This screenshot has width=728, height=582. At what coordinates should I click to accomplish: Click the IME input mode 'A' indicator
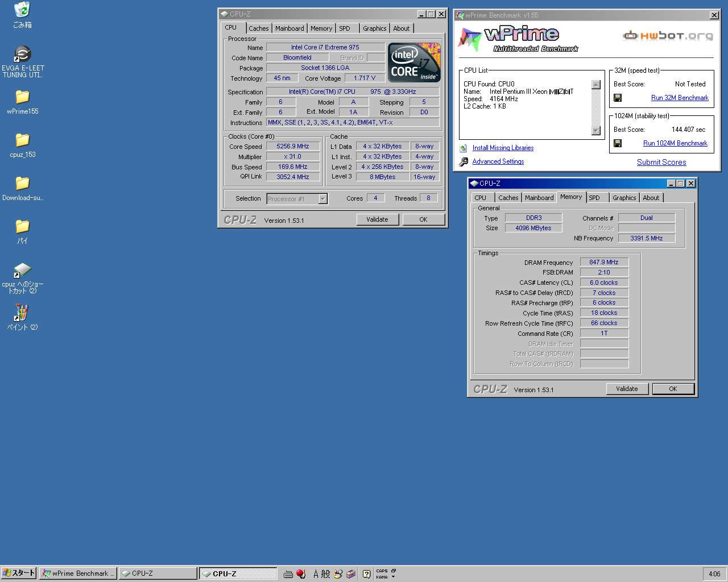(x=316, y=574)
